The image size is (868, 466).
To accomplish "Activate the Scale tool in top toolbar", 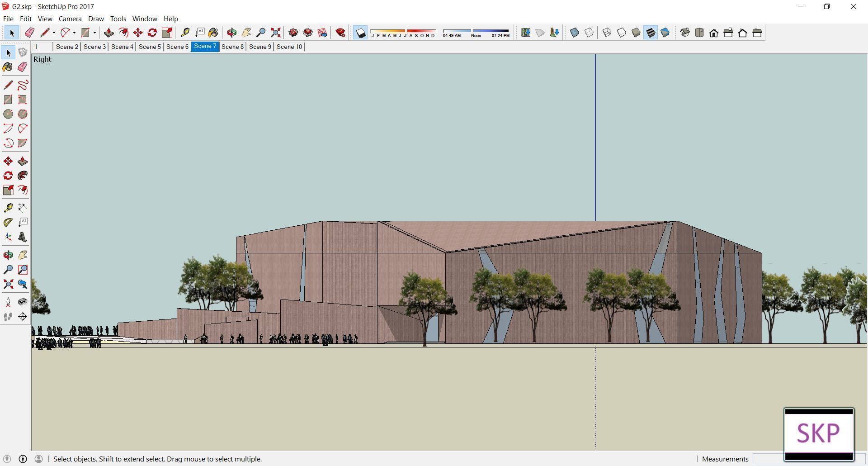I will [x=167, y=33].
